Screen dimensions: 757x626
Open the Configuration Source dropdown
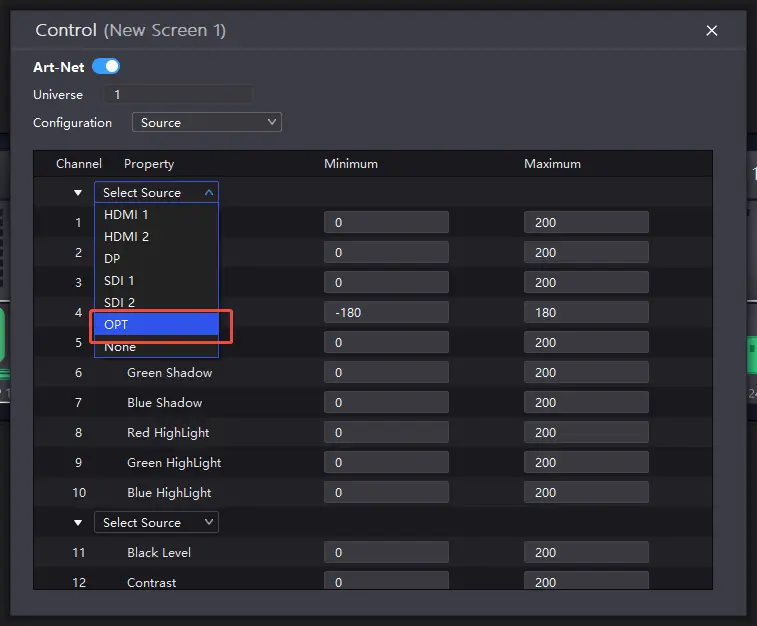[x=207, y=122]
